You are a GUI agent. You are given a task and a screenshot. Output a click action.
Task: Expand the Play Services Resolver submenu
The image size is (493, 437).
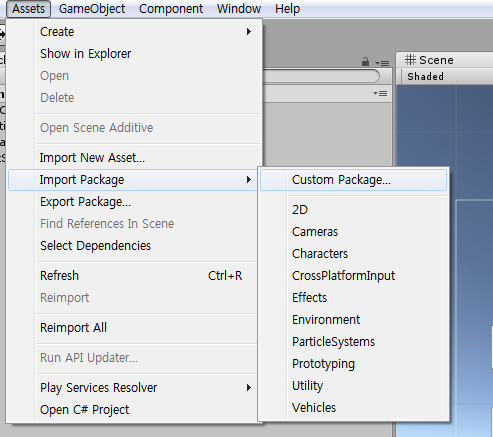[x=249, y=388]
